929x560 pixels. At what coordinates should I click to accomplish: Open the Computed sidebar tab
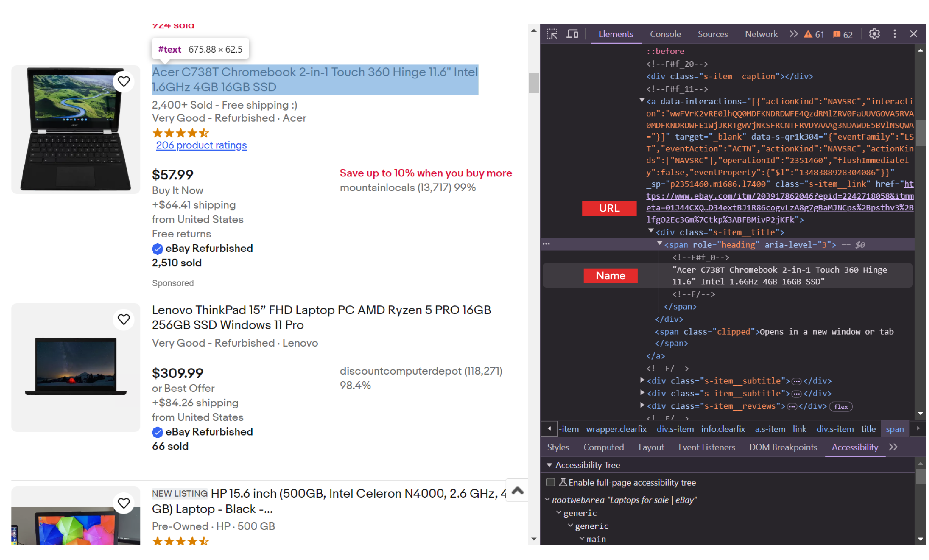coord(604,447)
